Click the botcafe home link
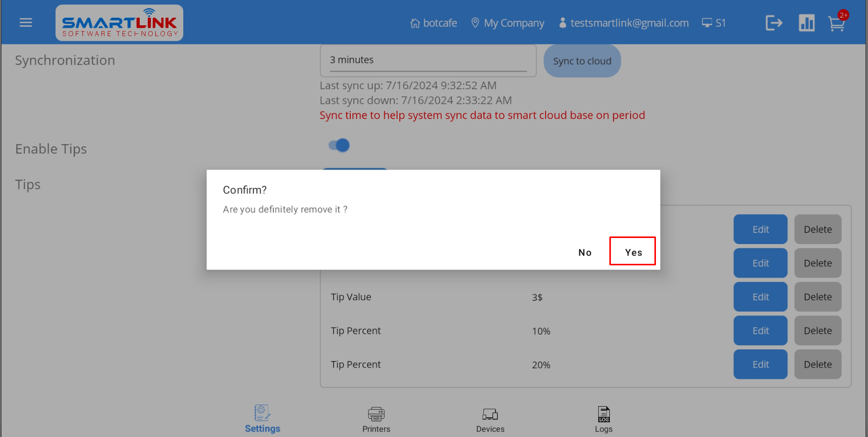Viewport: 868px width, 437px height. (434, 23)
